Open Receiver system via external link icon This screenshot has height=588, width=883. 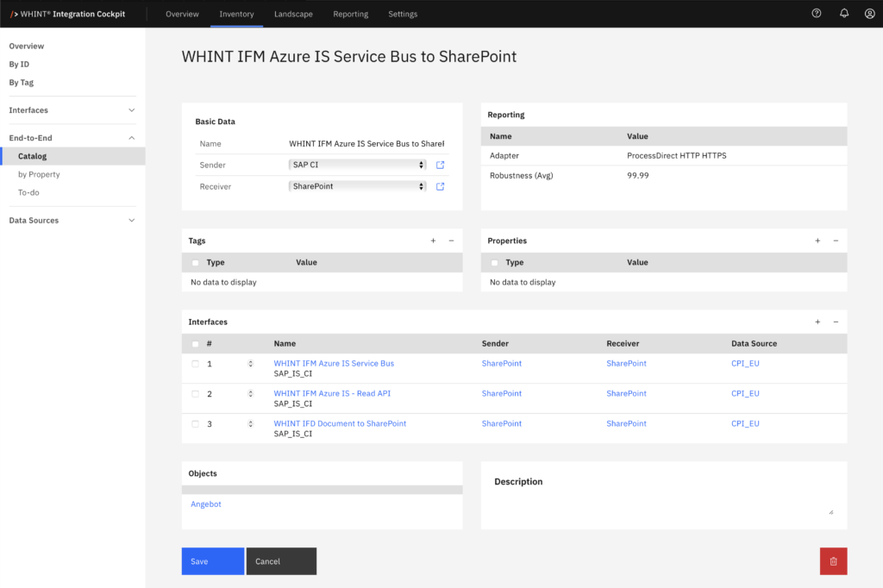[440, 186]
